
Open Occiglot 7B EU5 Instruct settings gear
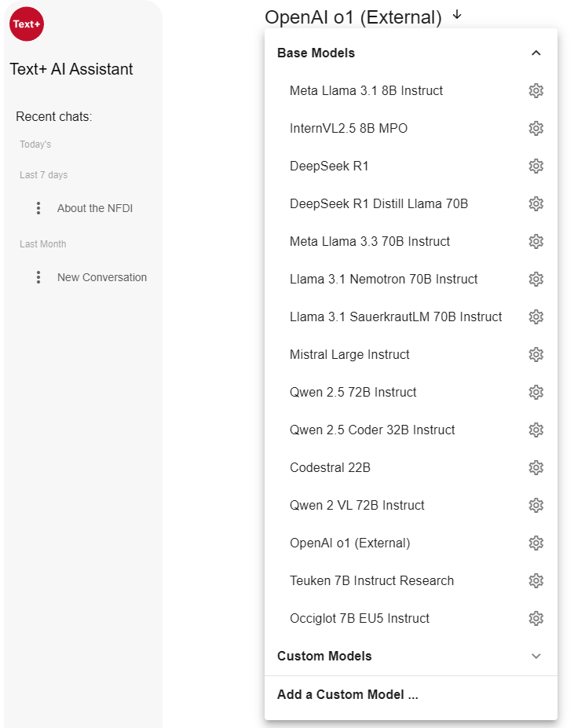[x=536, y=618]
